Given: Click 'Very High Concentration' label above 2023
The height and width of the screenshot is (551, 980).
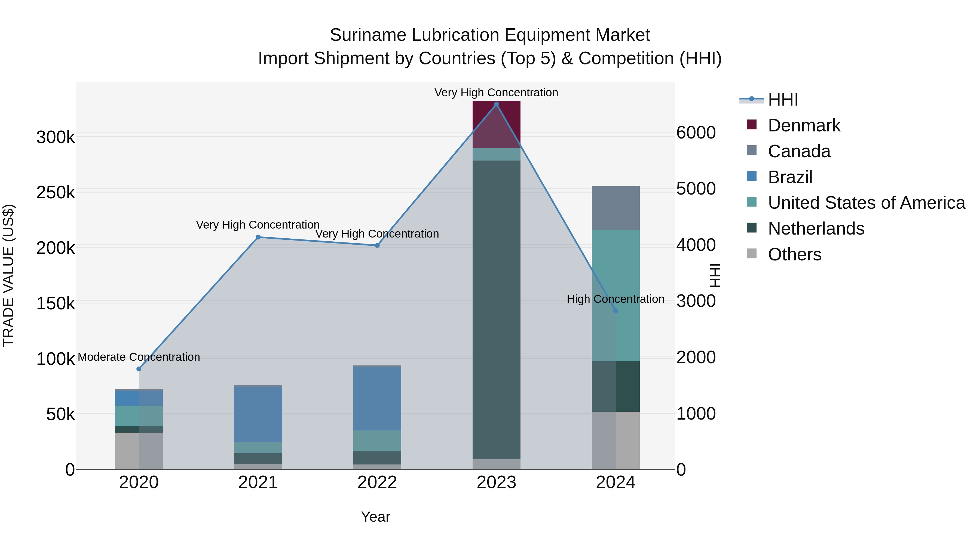Looking at the screenshot, I should coord(497,93).
